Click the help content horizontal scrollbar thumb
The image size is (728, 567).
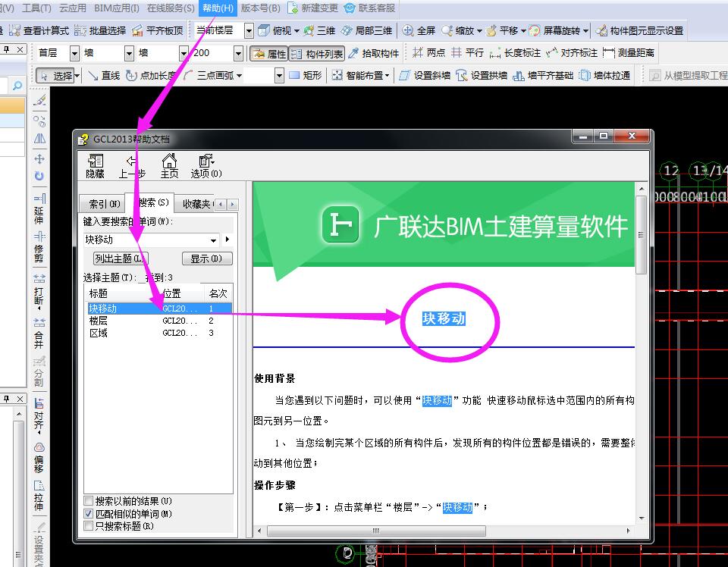[x=376, y=531]
